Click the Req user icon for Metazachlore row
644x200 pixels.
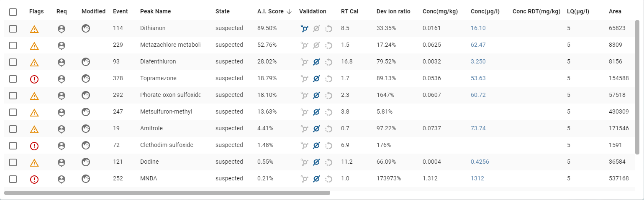(x=62, y=45)
